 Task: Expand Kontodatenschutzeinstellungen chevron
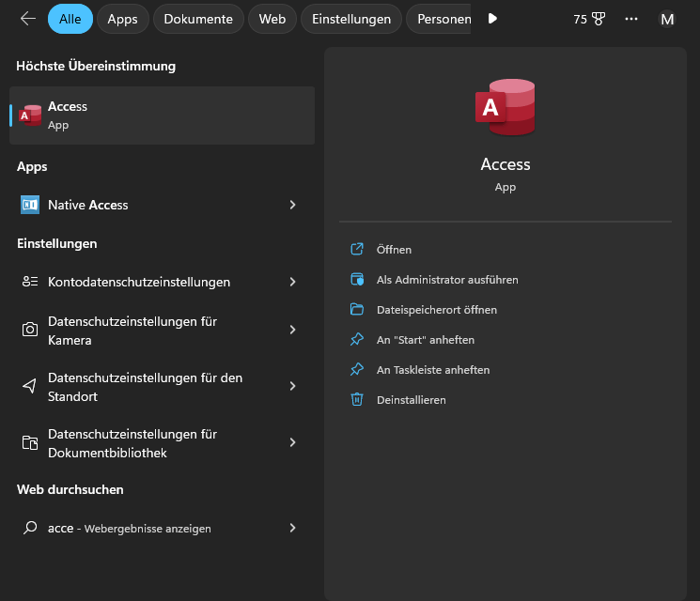(x=292, y=282)
